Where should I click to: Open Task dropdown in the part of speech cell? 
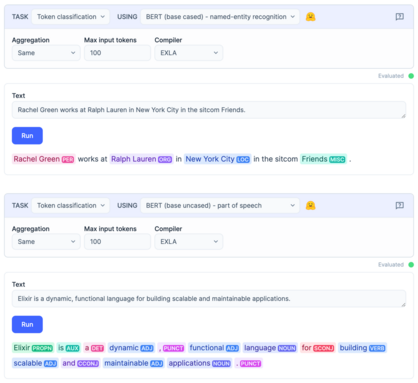coord(70,205)
